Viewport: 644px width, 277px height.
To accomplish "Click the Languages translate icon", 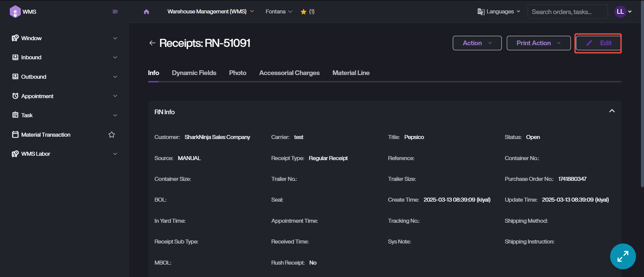I will 481,12.
